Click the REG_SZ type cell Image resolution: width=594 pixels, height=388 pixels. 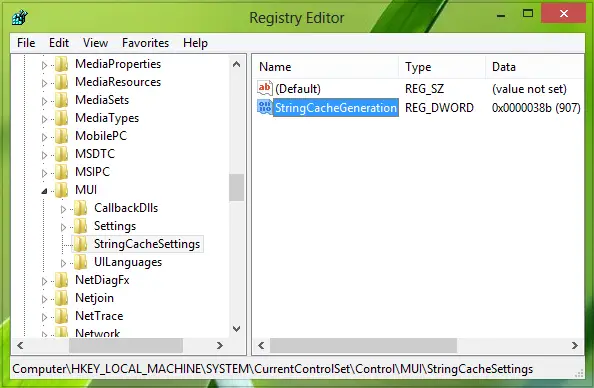[x=424, y=89]
